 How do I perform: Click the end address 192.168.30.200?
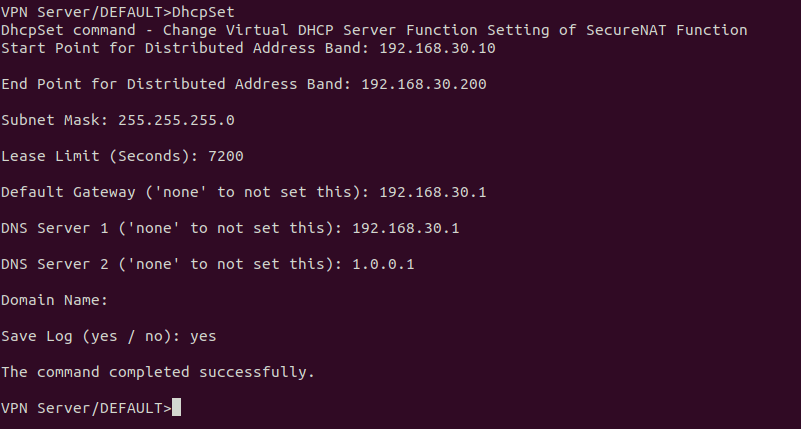click(x=424, y=84)
